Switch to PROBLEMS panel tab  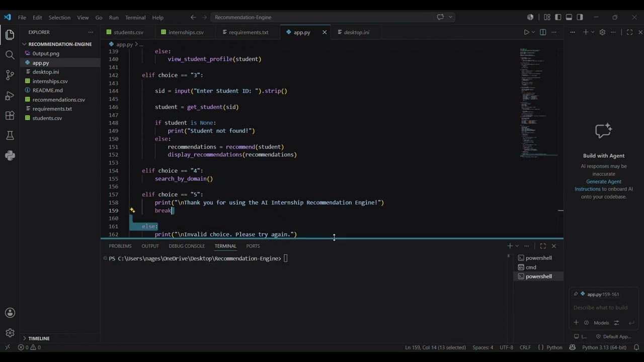[120, 246]
